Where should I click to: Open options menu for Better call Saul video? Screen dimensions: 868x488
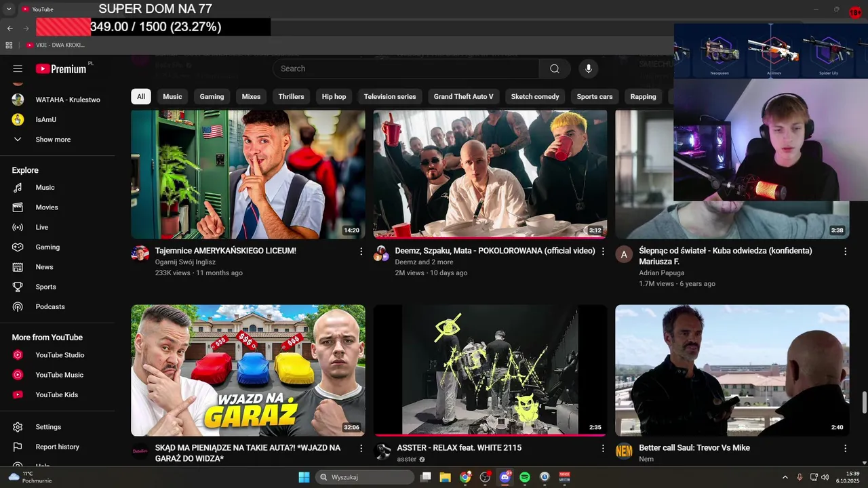(845, 449)
